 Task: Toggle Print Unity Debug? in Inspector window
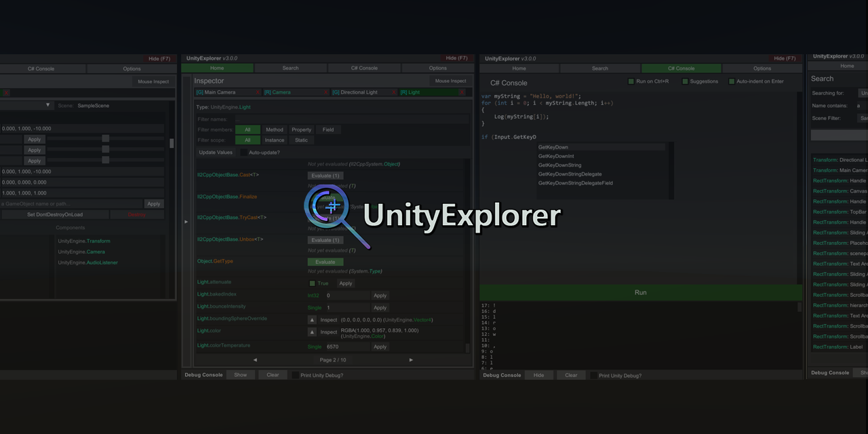tap(296, 375)
